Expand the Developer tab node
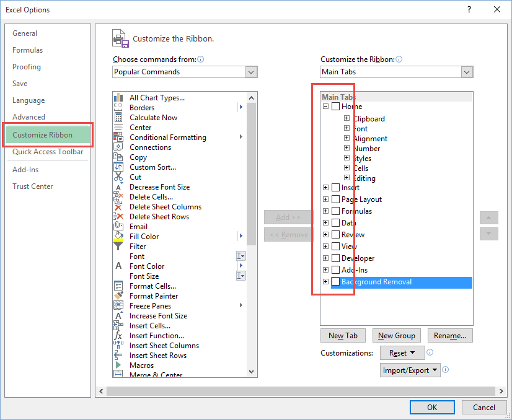Screen dimensions: 512x420 click(x=325, y=258)
